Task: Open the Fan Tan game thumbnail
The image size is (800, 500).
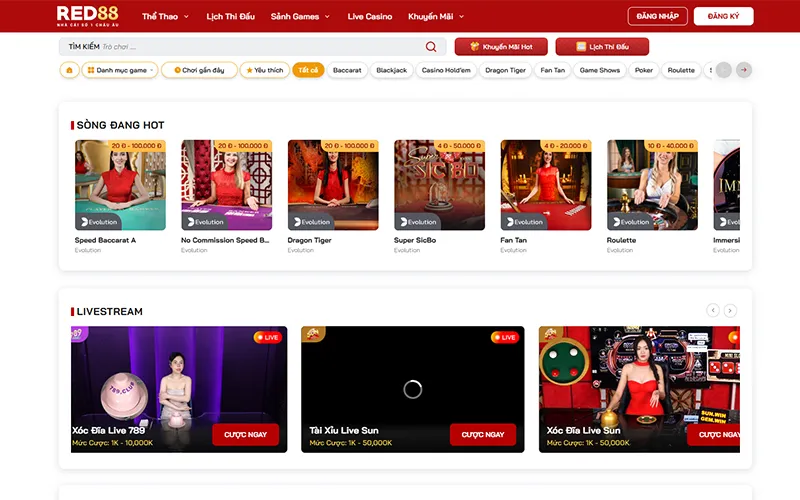Action: 546,185
